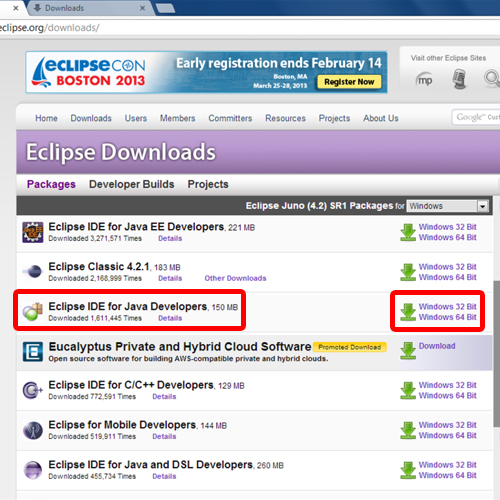Click Windows 32 Bit for Eclipse Classic
The width and height of the screenshot is (500, 500).
pyautogui.click(x=448, y=267)
